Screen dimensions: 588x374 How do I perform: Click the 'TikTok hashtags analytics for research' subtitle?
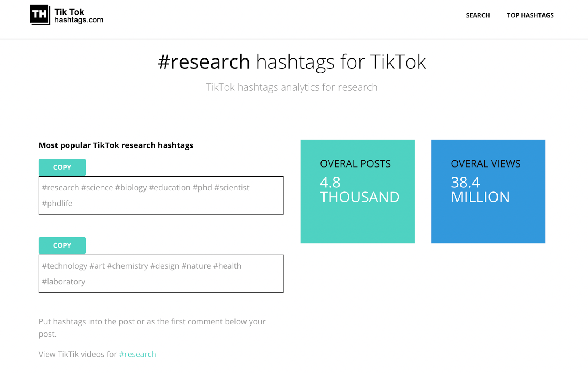[x=291, y=87]
